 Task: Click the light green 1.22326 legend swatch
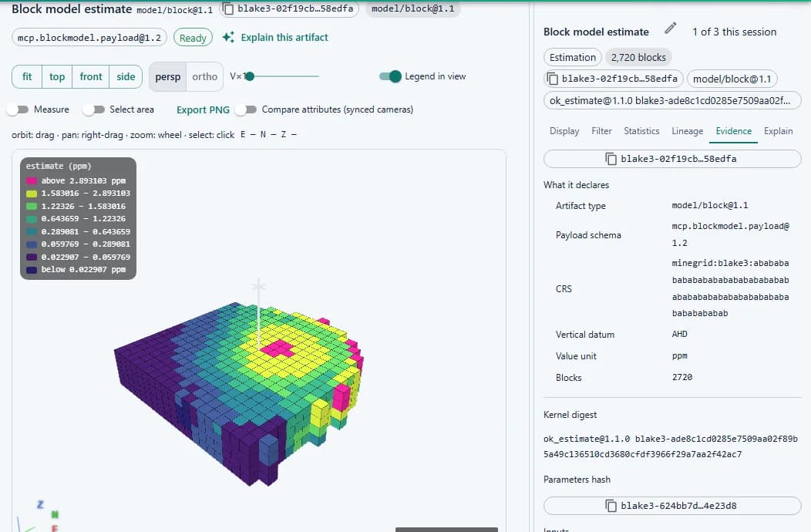(x=32, y=206)
